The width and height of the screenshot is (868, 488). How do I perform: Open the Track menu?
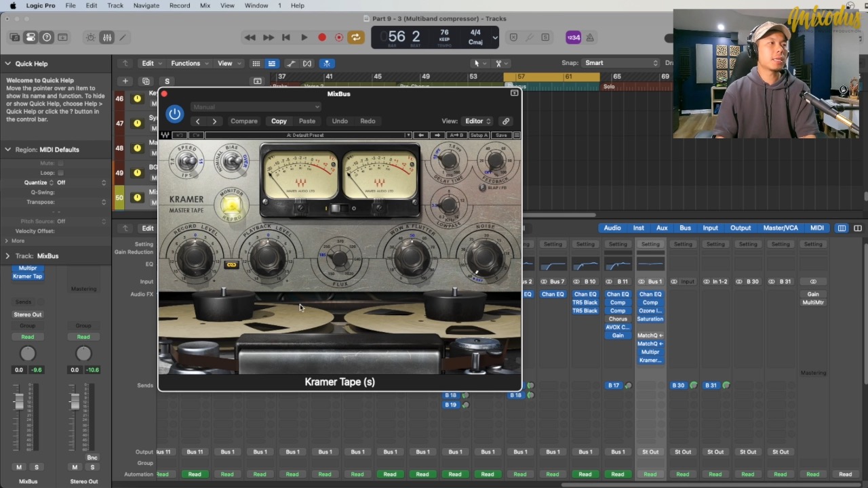115,5
